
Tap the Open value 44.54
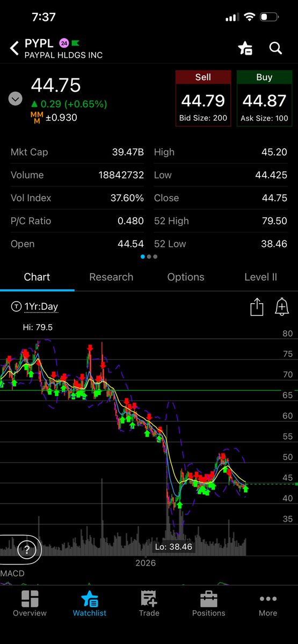(x=131, y=244)
